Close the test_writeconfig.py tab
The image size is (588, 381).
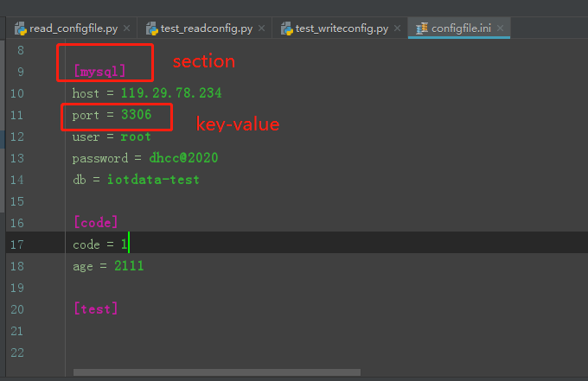click(x=398, y=29)
